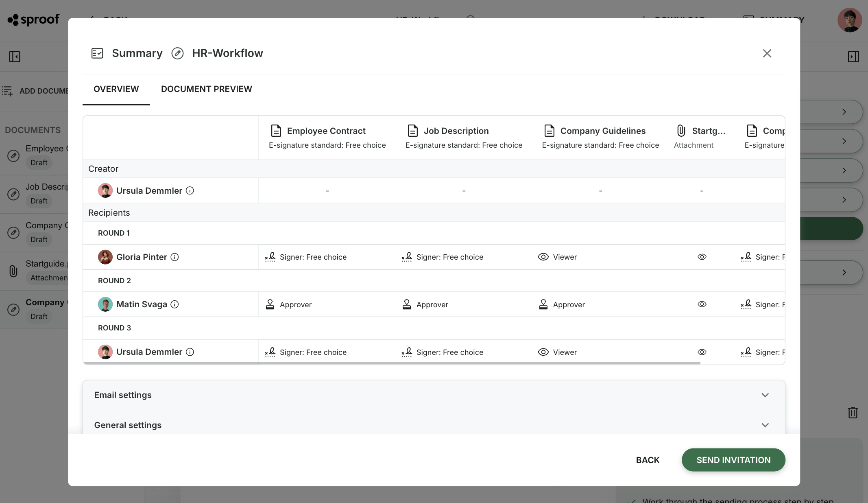Click the third chevron arrow in the right panel
Viewport: 868px width, 503px height.
tap(844, 171)
